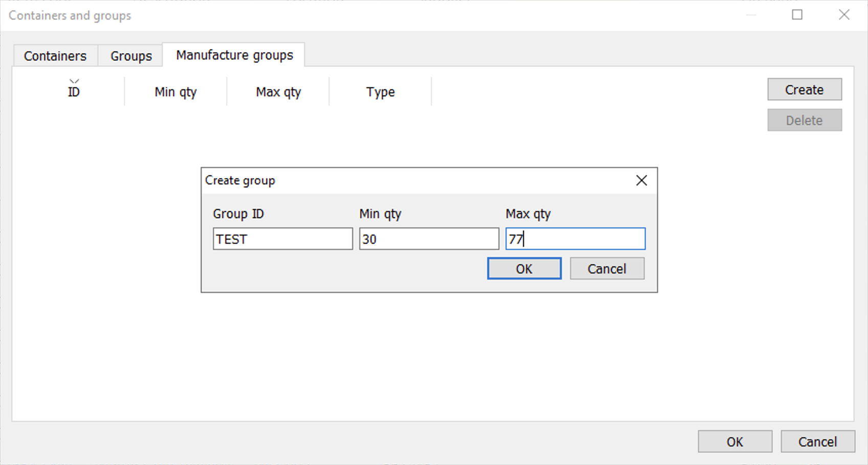The height and width of the screenshot is (465, 868).
Task: Click the Min qty input containing 30
Action: click(x=429, y=239)
